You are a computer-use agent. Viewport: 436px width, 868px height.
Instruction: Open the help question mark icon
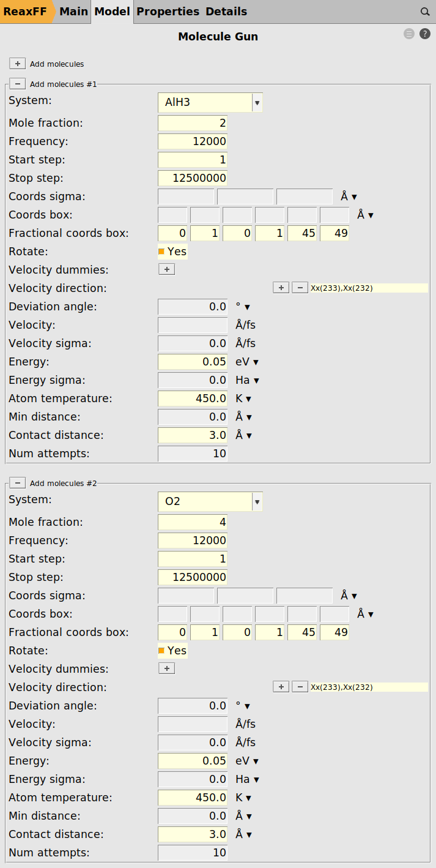pyautogui.click(x=425, y=34)
